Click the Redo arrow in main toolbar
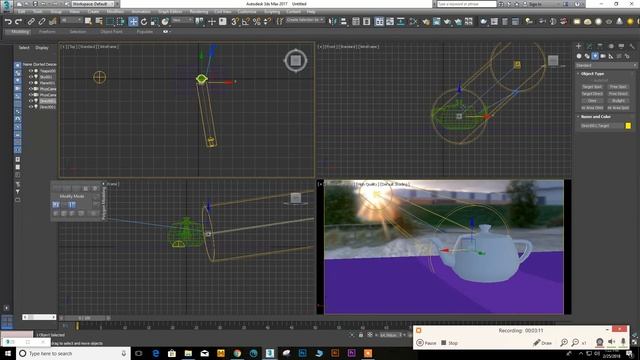 pyautogui.click(x=18, y=21)
